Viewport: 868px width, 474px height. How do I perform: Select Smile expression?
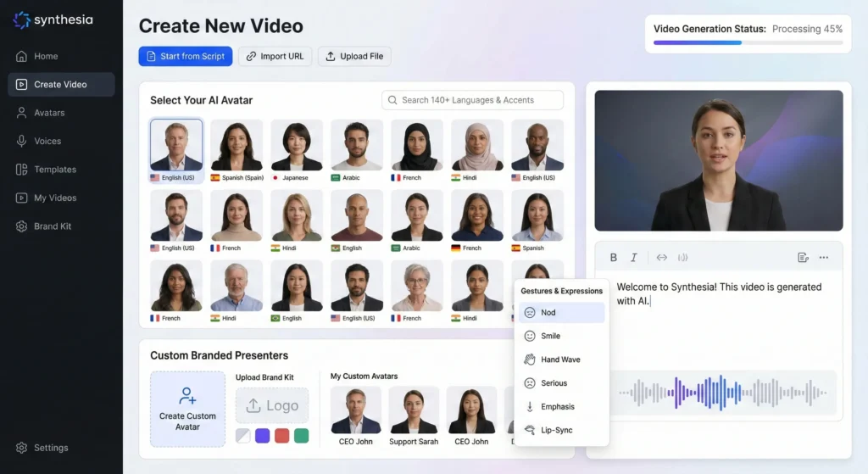(x=561, y=336)
